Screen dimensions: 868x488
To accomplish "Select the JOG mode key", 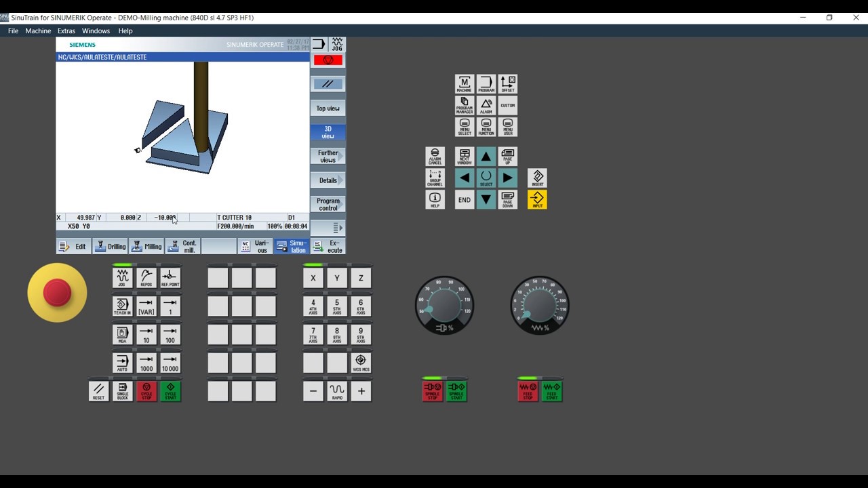I will coord(122,277).
